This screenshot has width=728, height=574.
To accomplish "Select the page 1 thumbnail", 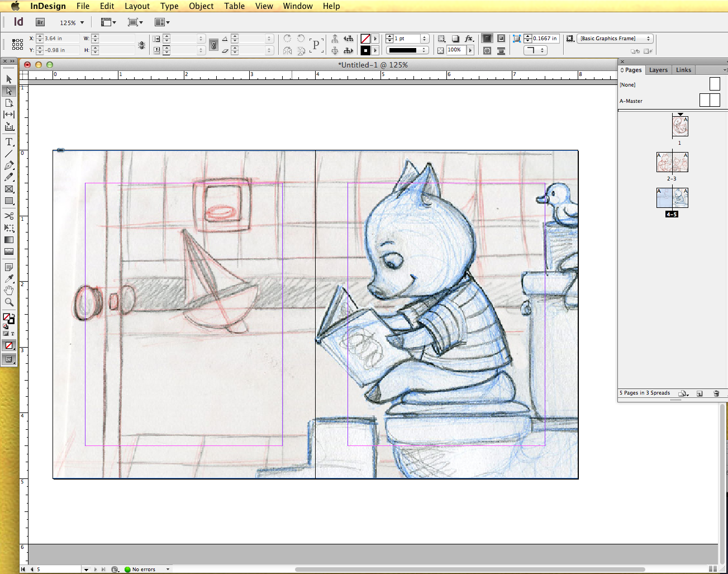I will [680, 126].
